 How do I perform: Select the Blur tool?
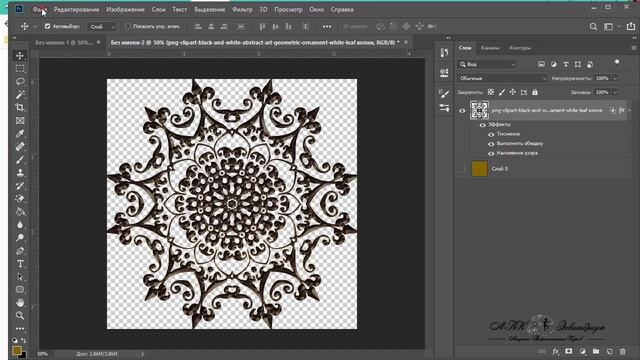[20, 224]
